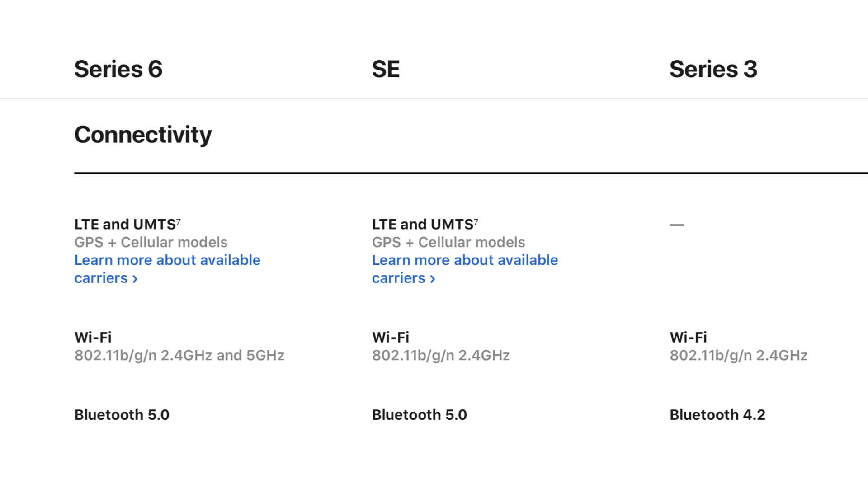Select the Series 3 column heading

click(x=713, y=69)
